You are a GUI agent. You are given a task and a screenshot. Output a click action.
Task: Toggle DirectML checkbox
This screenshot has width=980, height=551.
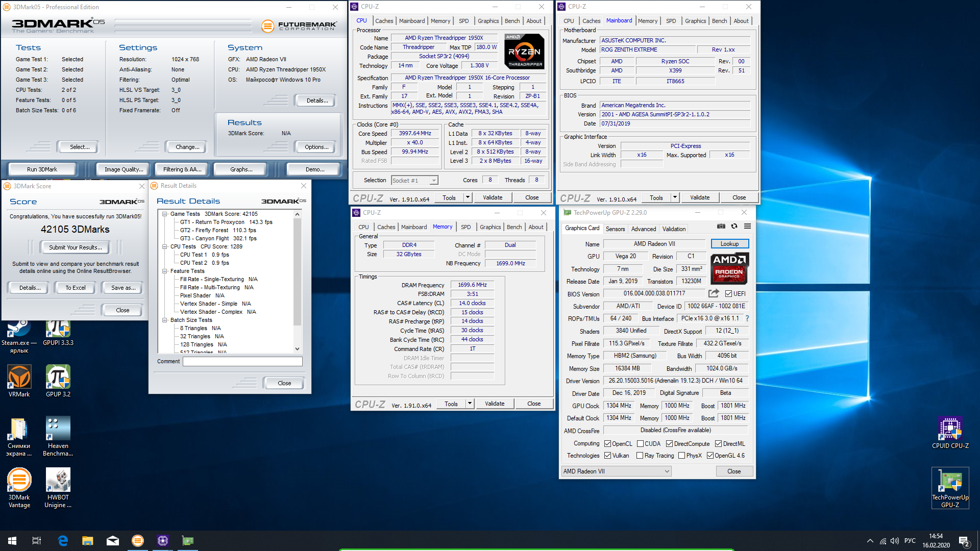click(x=718, y=444)
